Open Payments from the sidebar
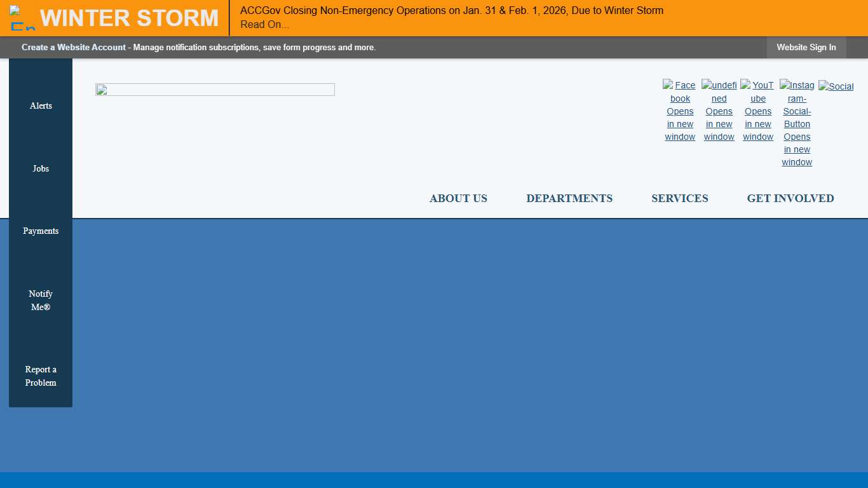This screenshot has height=488, width=868. 41,231
